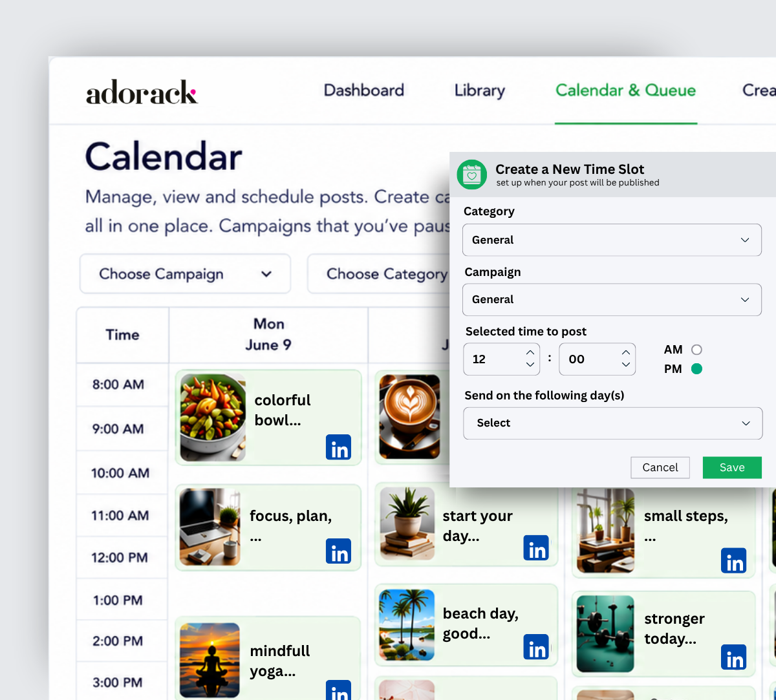This screenshot has height=700, width=776.
Task: Click the adorack logo
Action: pyautogui.click(x=142, y=92)
